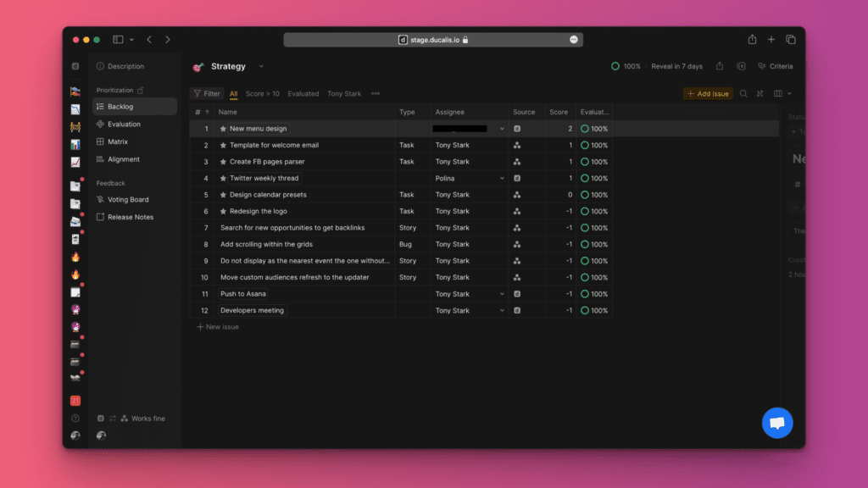Open the Criteria settings
This screenshot has height=488, width=868.
click(x=780, y=65)
